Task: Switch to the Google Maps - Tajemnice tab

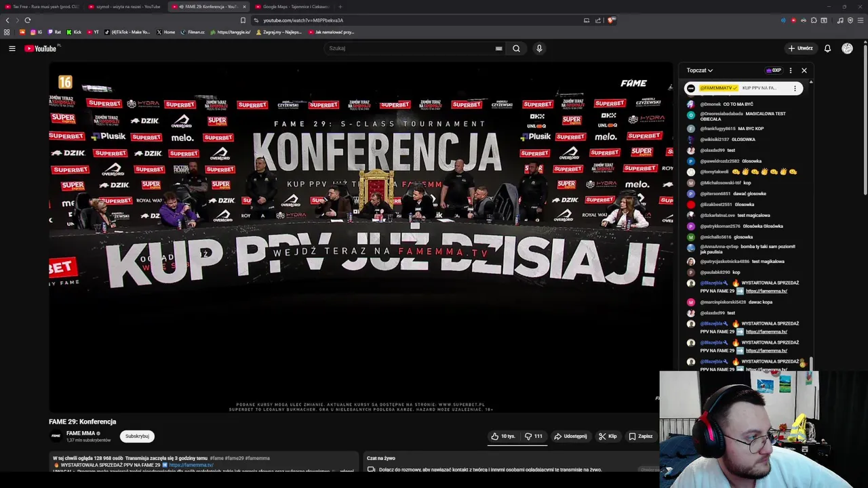Action: 292,7
